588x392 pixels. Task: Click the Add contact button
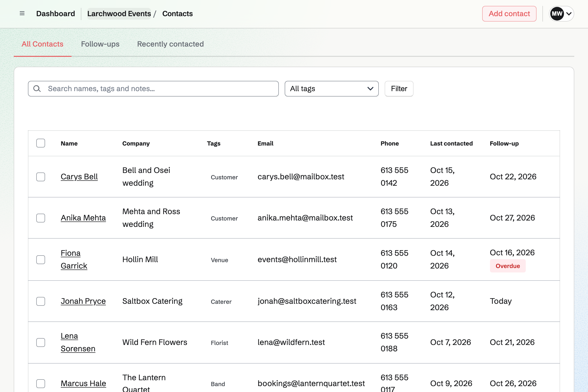pos(509,13)
